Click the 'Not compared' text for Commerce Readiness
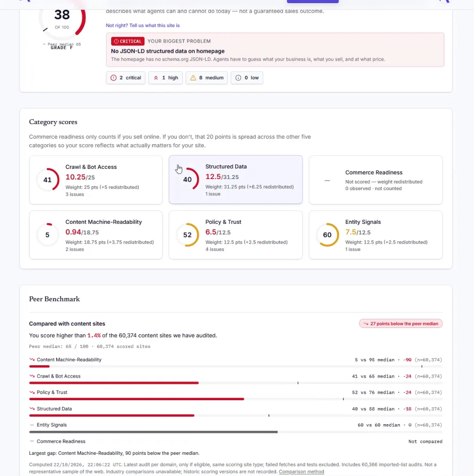This screenshot has width=474, height=476. 425,441
